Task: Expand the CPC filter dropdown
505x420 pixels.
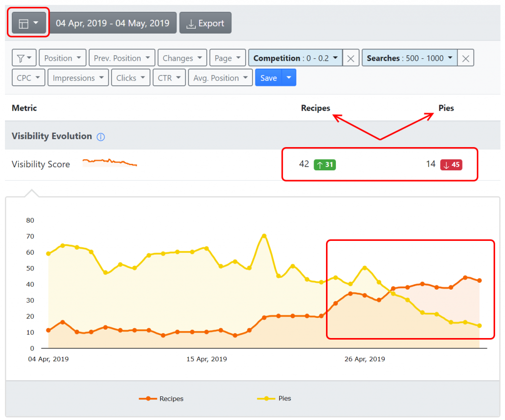Action: coord(28,77)
